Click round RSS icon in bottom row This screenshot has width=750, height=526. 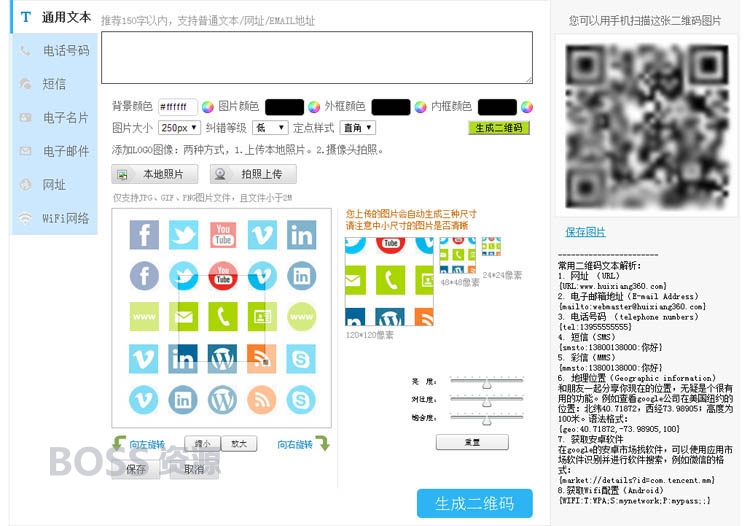(262, 399)
